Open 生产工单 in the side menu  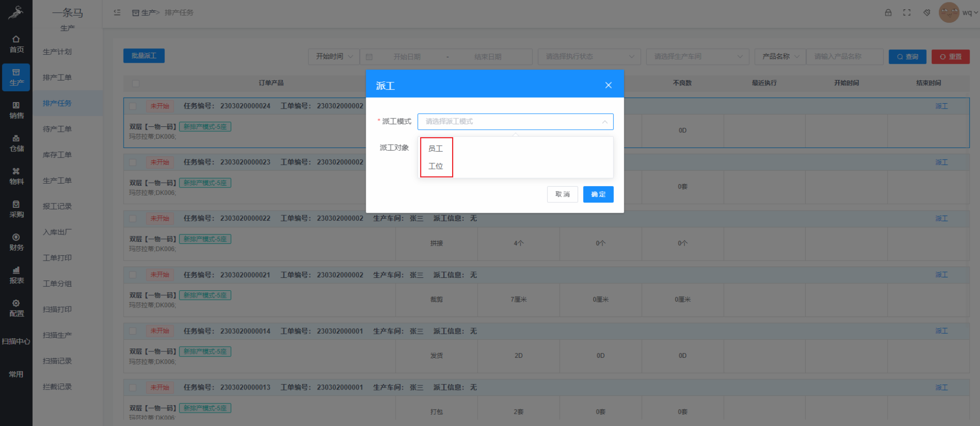click(x=57, y=181)
